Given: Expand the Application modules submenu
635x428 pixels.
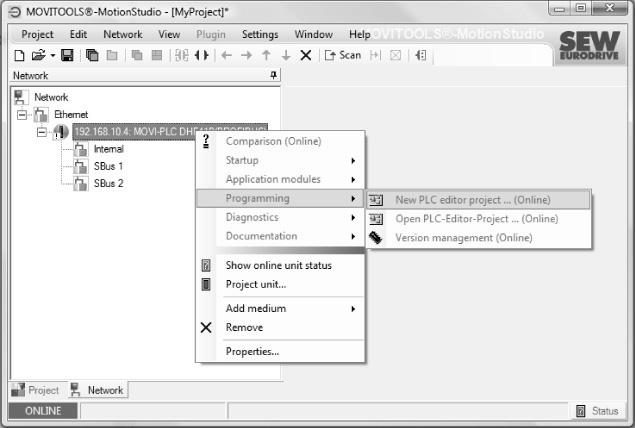Looking at the screenshot, I should point(280,179).
